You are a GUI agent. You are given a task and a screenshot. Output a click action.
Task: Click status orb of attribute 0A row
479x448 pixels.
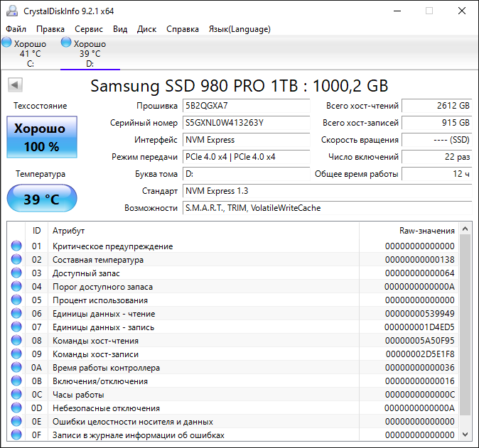pyautogui.click(x=16, y=368)
